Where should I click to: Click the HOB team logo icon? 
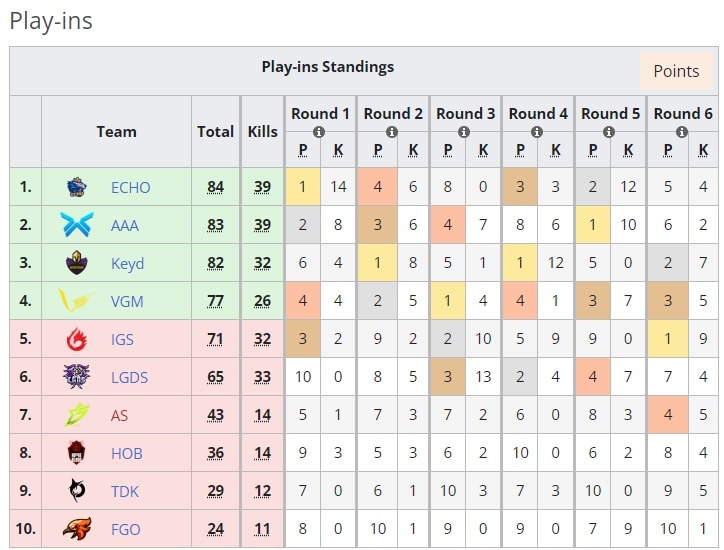pyautogui.click(x=77, y=453)
